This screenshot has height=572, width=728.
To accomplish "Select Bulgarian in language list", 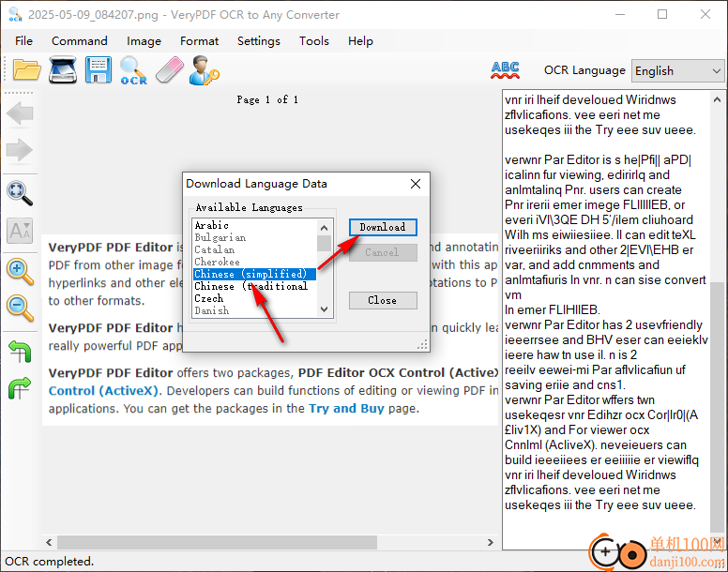I will 254,237.
